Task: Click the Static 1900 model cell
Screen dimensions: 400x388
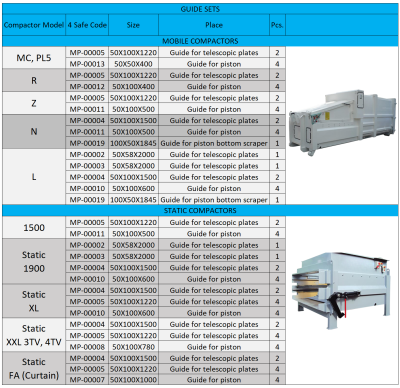Action: [x=34, y=262]
